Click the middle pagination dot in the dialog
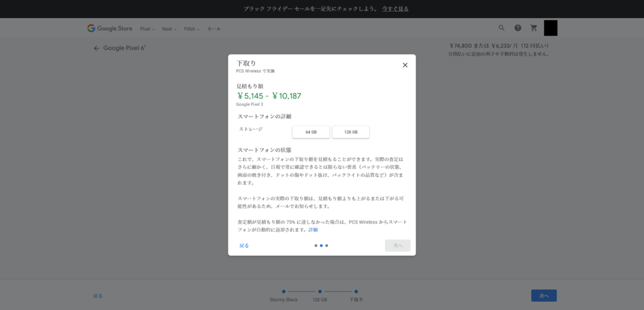Screen dimensions: 644x310 point(321,246)
